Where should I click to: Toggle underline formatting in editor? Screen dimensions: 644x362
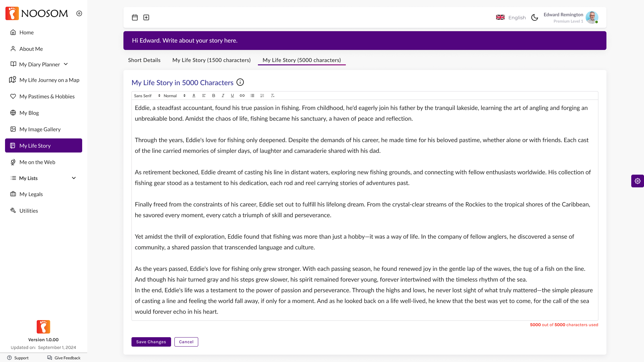pyautogui.click(x=232, y=96)
